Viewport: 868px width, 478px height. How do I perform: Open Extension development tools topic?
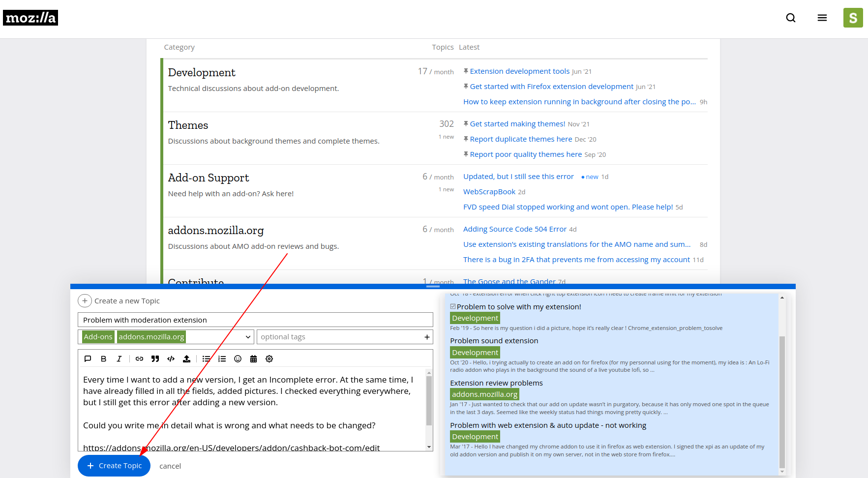click(x=520, y=71)
